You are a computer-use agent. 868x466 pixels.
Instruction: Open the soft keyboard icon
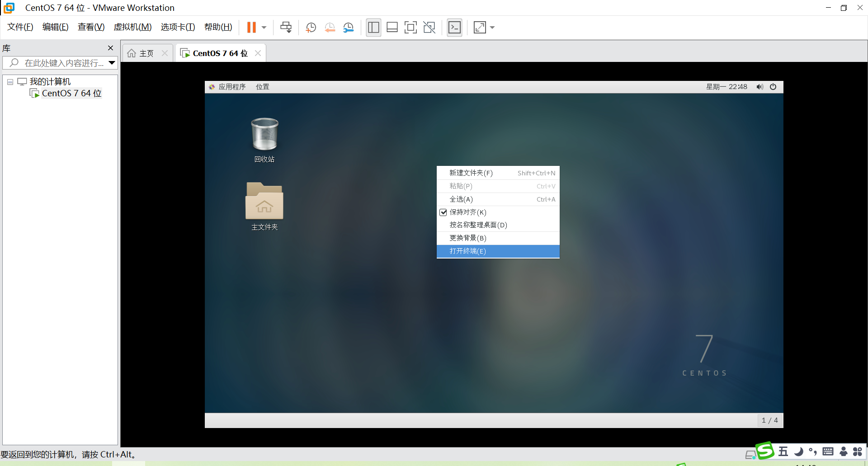(828, 451)
